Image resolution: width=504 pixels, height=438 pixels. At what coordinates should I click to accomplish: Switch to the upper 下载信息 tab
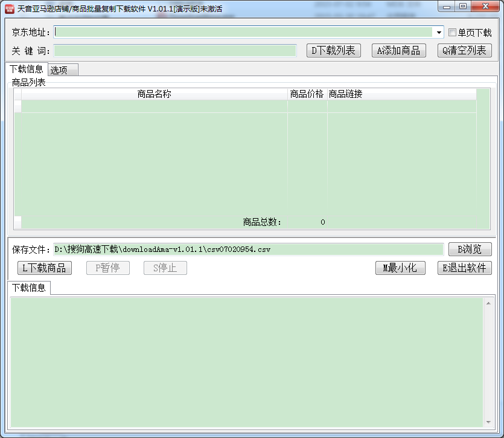[27, 69]
